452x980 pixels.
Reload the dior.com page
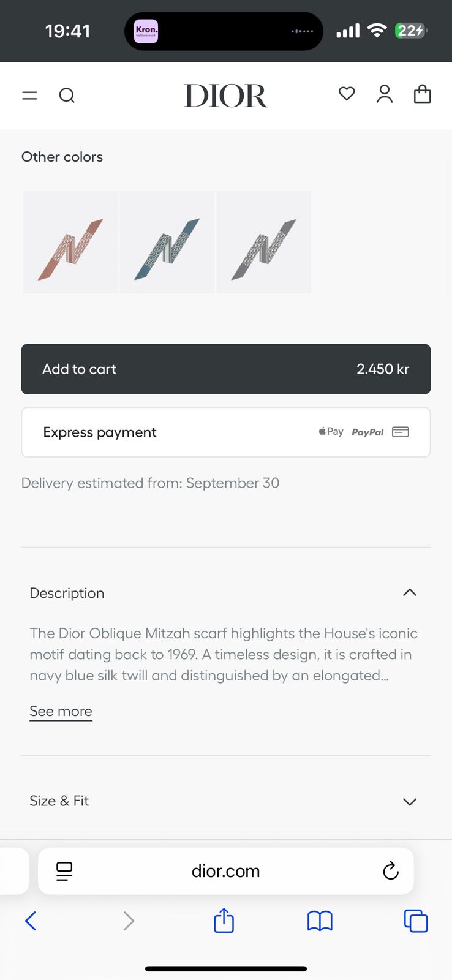[391, 871]
